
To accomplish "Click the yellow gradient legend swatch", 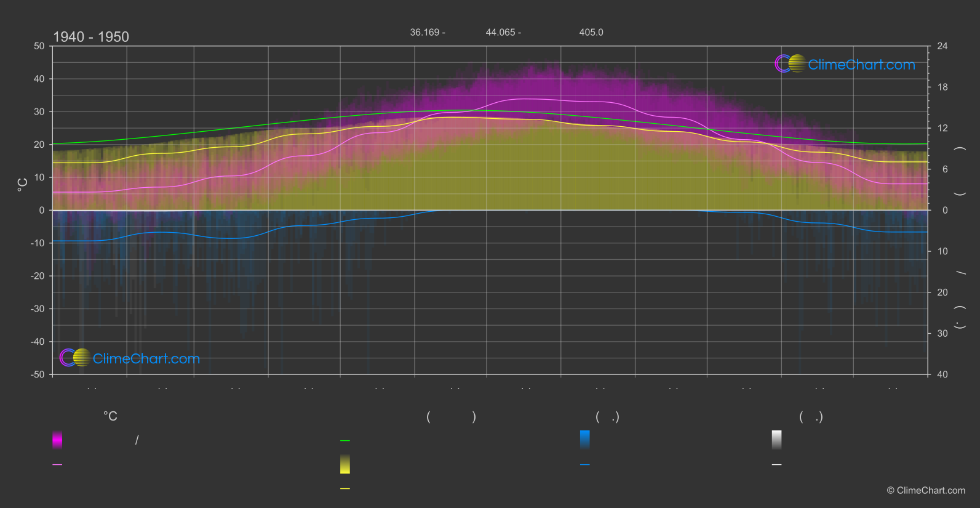I will 345,464.
